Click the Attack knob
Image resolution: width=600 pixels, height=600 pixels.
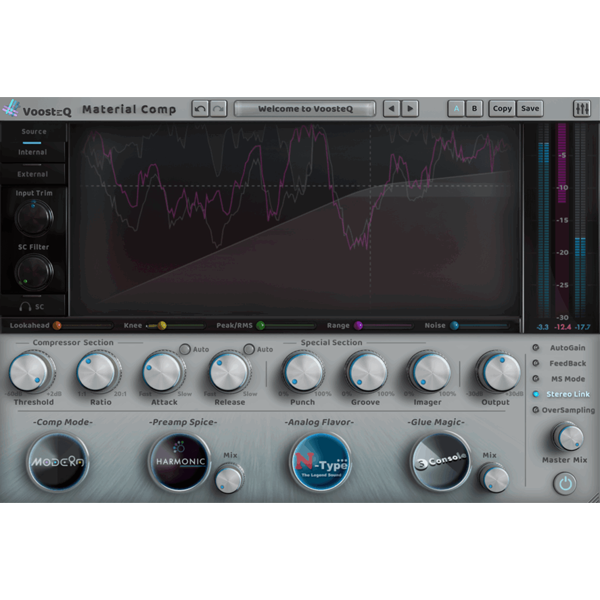pyautogui.click(x=164, y=372)
